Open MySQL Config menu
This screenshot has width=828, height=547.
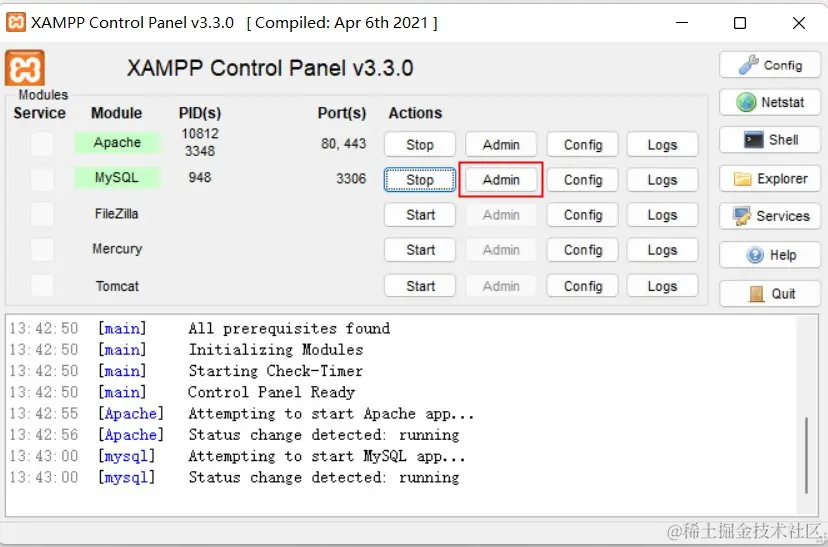582,180
